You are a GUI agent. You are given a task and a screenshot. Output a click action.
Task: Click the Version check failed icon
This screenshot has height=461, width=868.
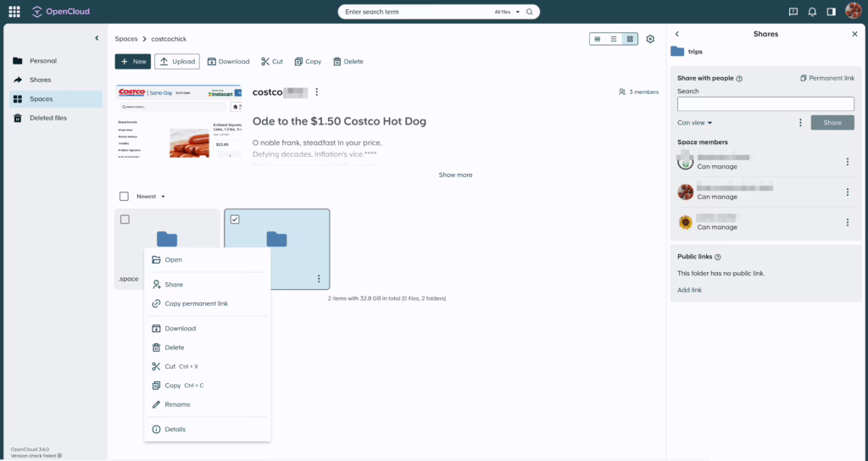pyautogui.click(x=59, y=456)
